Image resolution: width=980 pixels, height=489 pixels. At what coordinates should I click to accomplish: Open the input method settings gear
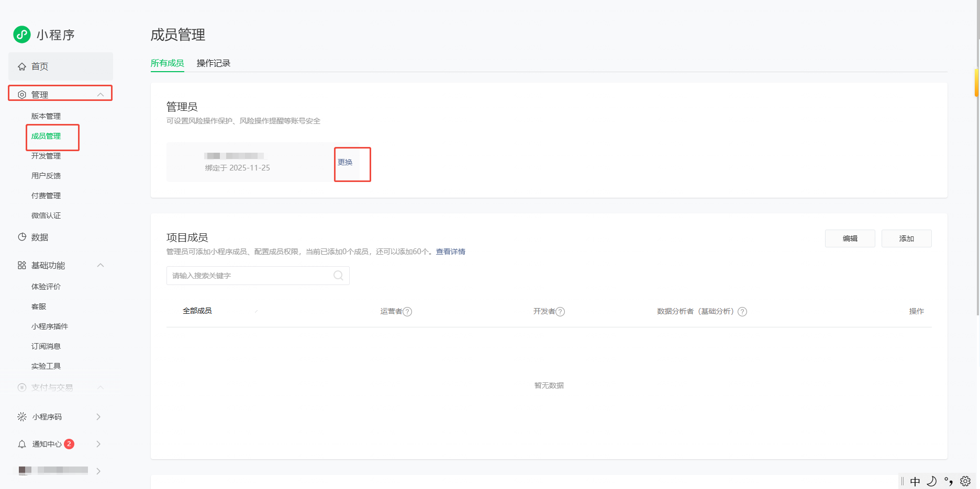[965, 481]
